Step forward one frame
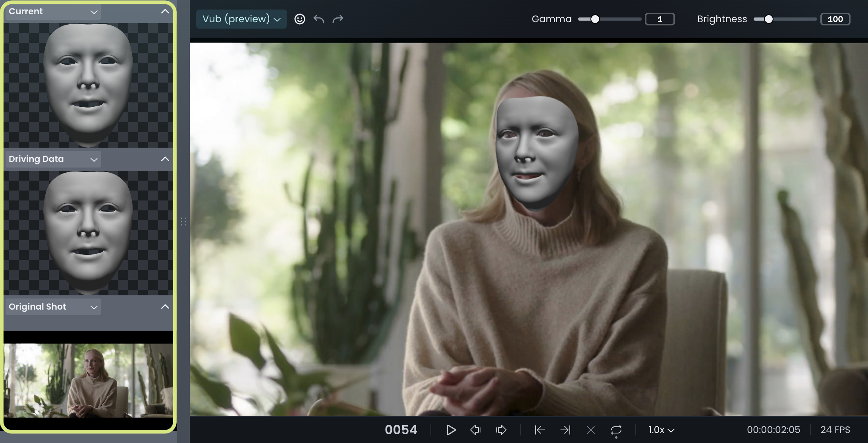The height and width of the screenshot is (443, 868). (502, 430)
